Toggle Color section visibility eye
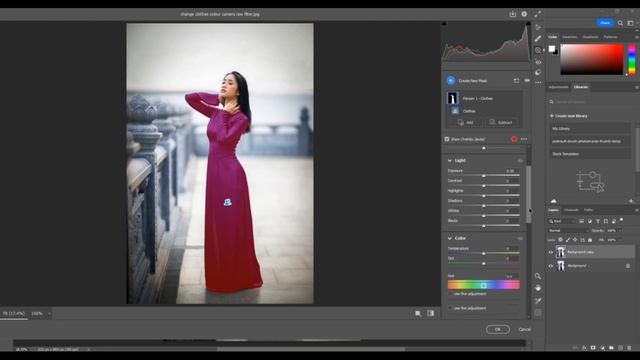Image resolution: width=640 pixels, height=360 pixels. [x=520, y=238]
